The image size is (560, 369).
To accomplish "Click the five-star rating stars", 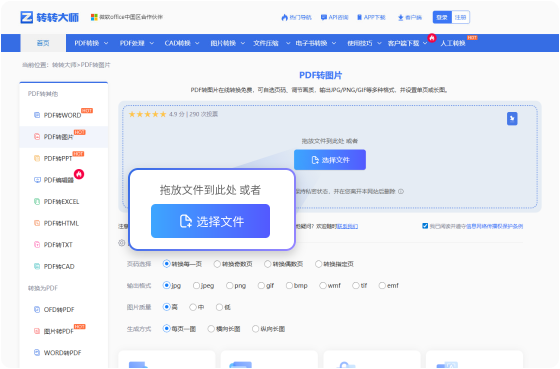I will click(148, 114).
